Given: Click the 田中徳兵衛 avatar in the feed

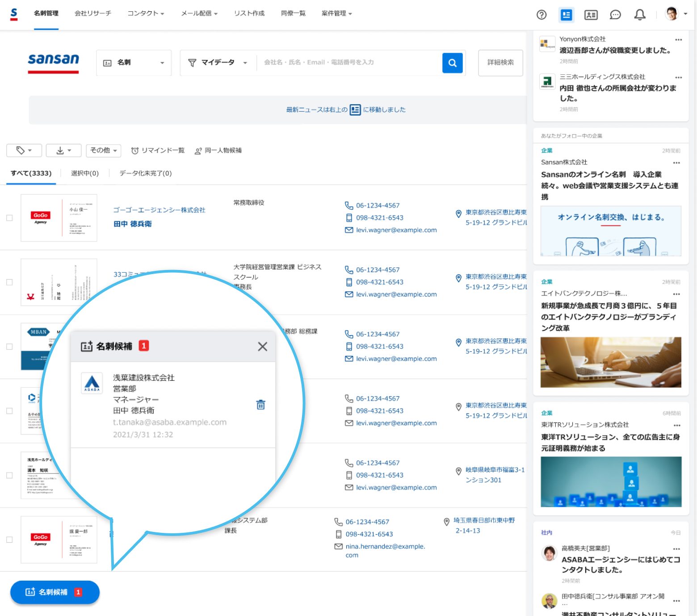Looking at the screenshot, I should (549, 601).
